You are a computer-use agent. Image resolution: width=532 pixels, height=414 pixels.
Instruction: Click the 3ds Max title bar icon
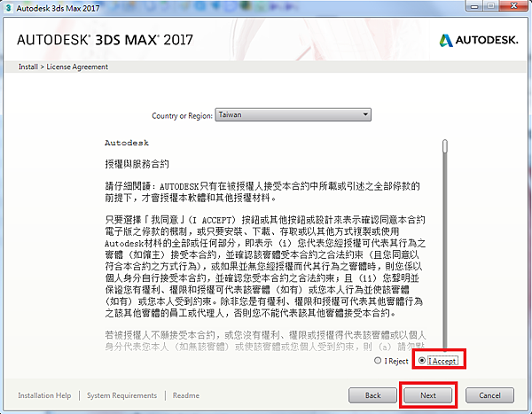9,7
